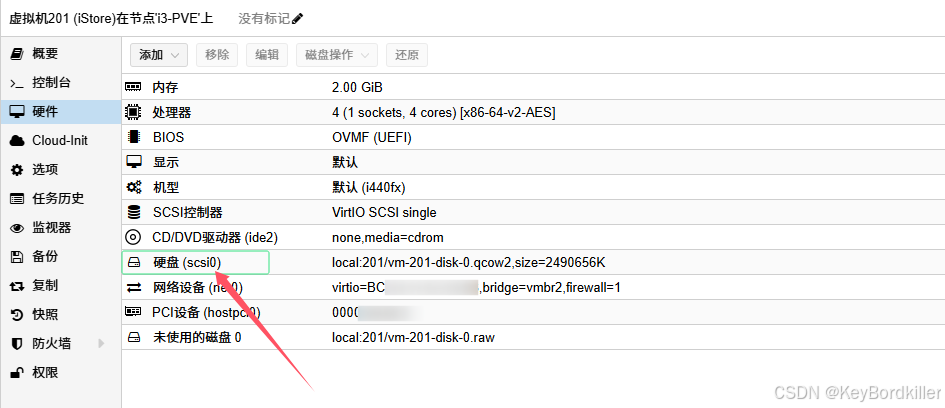The height and width of the screenshot is (408, 945).
Task: Click the disc icon in CD/DVD驱动器 row
Action: pos(133,237)
